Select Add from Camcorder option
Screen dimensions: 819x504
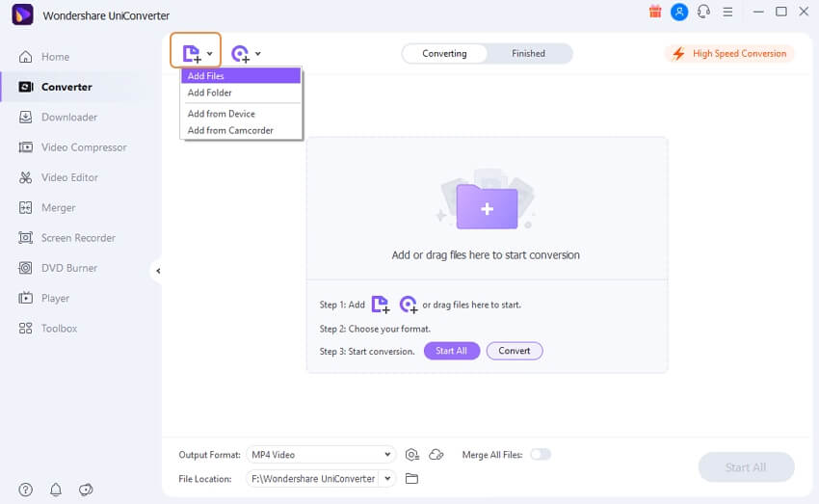(x=241, y=130)
